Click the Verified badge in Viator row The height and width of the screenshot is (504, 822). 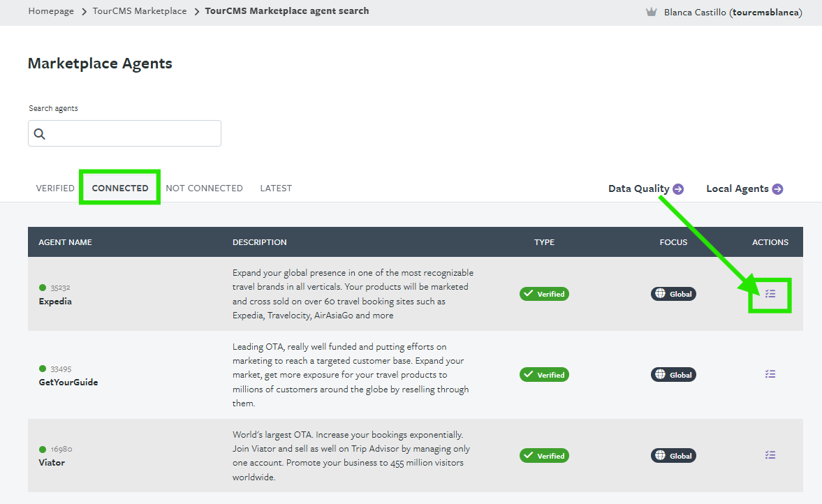(x=544, y=456)
